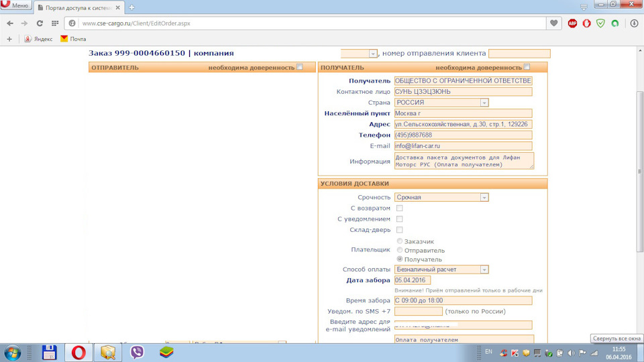The height and width of the screenshot is (362, 644).
Task: Tick recipient необходима доверенность checkbox
Action: [527, 67]
